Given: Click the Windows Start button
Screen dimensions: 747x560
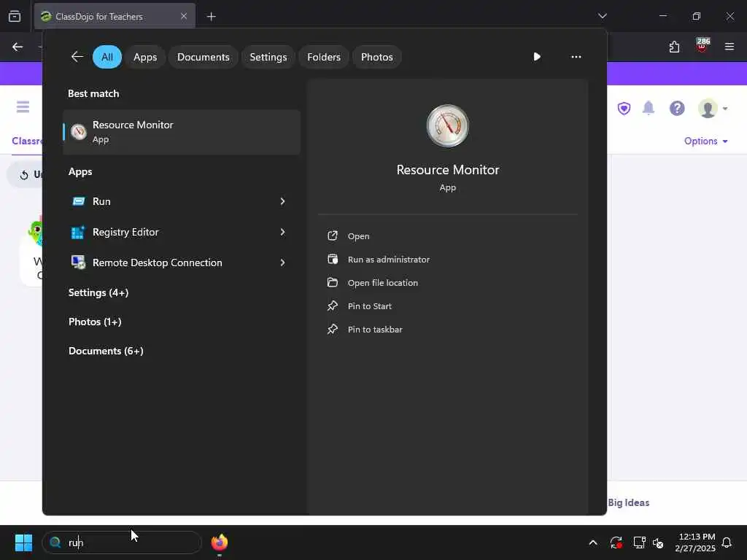Looking at the screenshot, I should [x=23, y=542].
